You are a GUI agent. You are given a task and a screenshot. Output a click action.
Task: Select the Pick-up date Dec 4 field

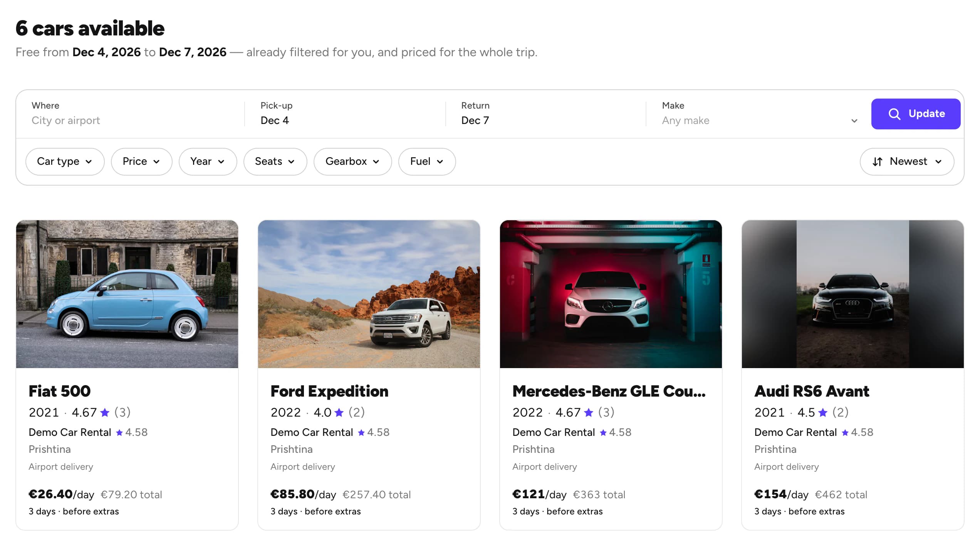pyautogui.click(x=345, y=114)
